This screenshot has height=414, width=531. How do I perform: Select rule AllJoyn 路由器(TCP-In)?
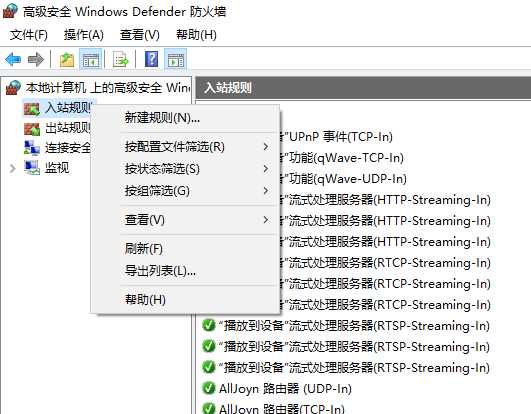(x=282, y=409)
